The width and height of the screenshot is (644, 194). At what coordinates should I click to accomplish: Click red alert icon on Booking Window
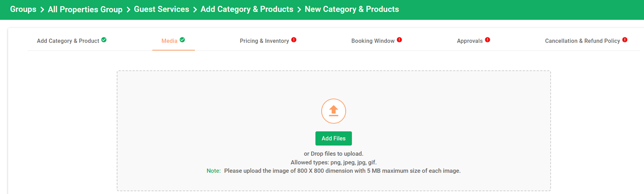pos(399,40)
